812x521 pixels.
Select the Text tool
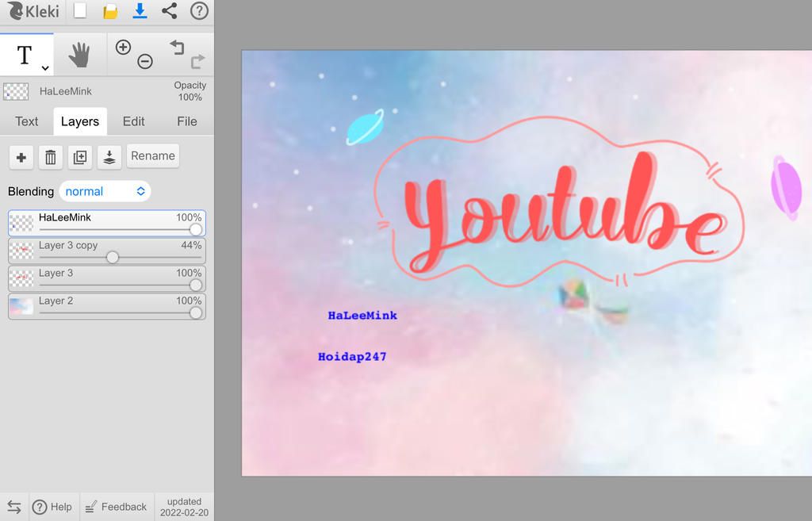(x=26, y=55)
